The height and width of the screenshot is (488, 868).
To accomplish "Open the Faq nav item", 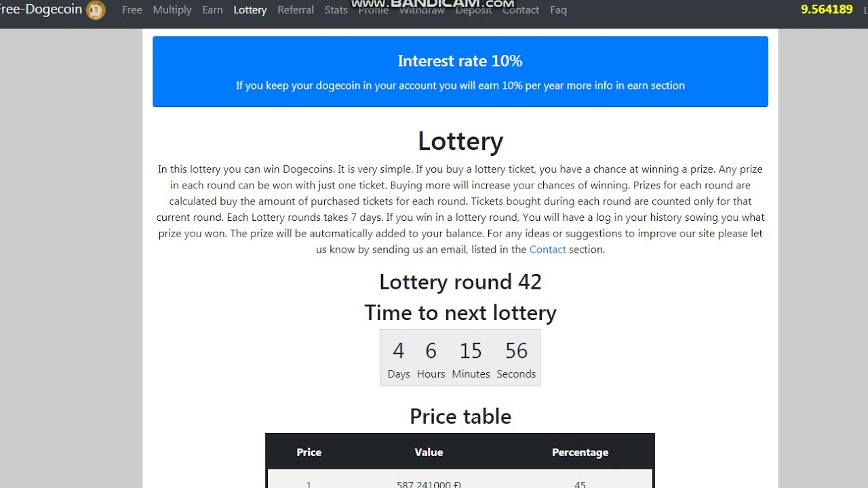I will click(x=558, y=10).
